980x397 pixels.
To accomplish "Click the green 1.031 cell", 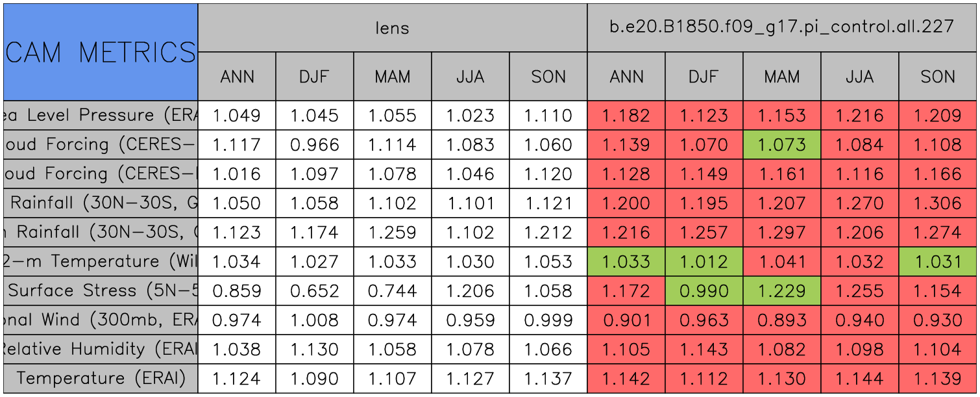I will pyautogui.click(x=938, y=262).
